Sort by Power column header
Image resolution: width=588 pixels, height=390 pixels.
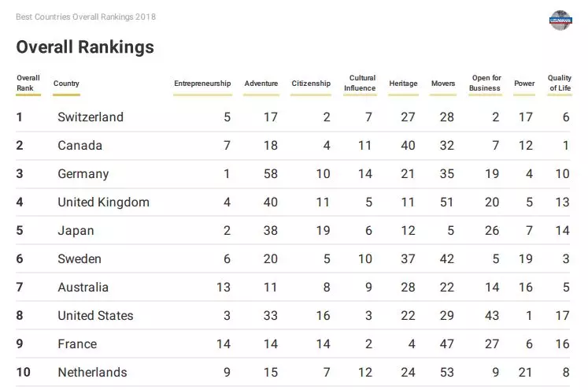pos(524,84)
